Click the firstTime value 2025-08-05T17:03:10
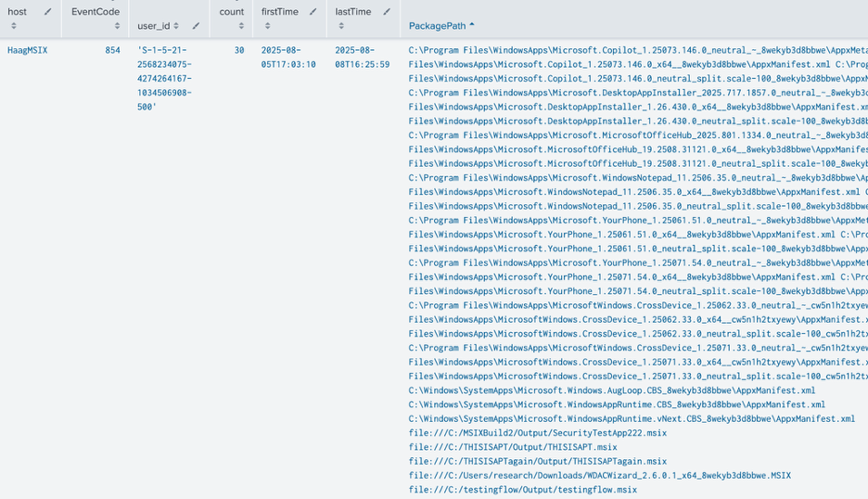Viewport: 868px width, 499px height. (x=287, y=58)
